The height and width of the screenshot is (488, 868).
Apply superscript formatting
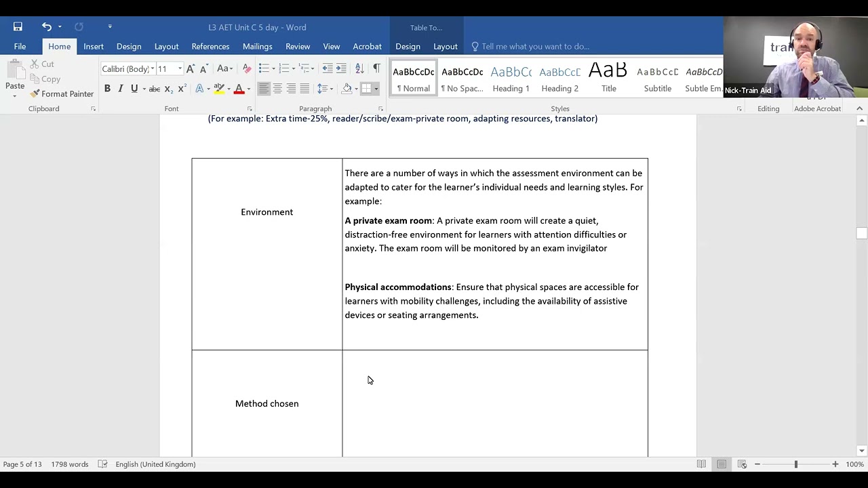pos(181,89)
